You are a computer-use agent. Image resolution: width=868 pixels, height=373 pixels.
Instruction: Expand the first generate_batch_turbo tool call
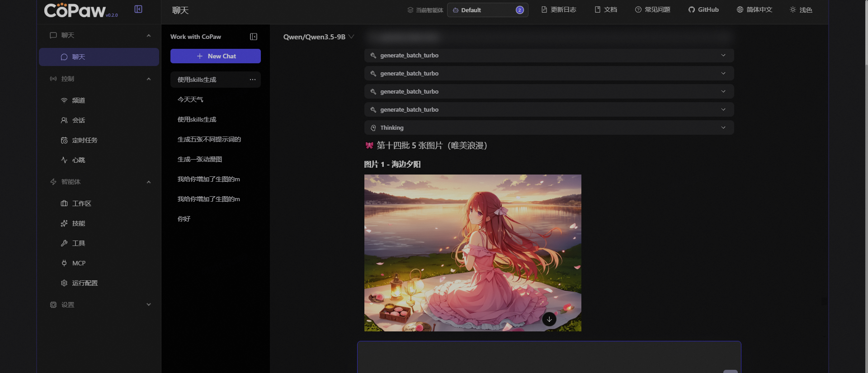tap(549, 55)
